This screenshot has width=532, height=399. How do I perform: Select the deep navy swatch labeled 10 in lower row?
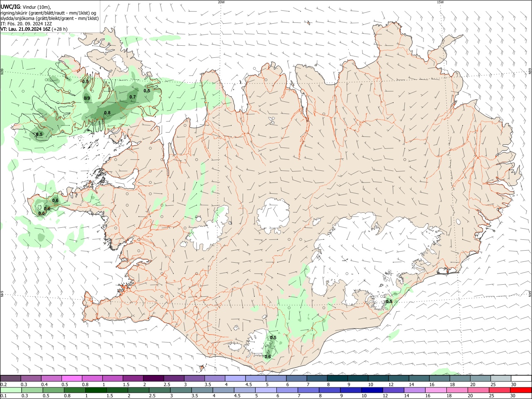pyautogui.click(x=372, y=390)
